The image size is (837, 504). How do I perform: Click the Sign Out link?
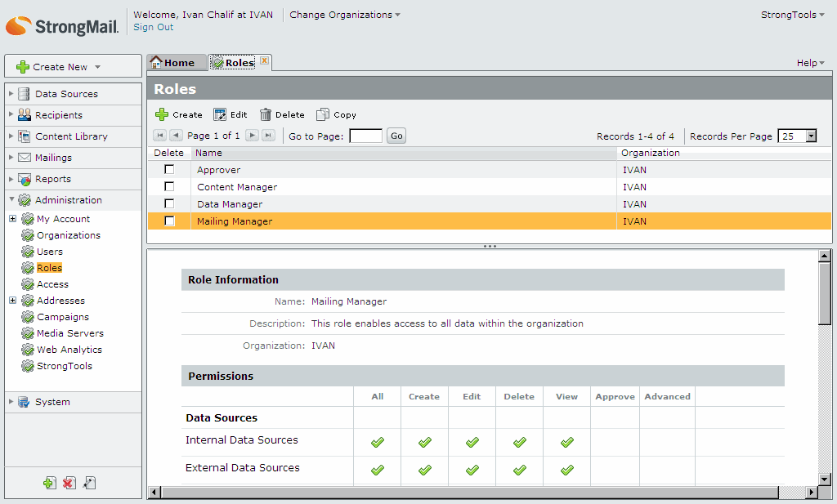tap(153, 27)
